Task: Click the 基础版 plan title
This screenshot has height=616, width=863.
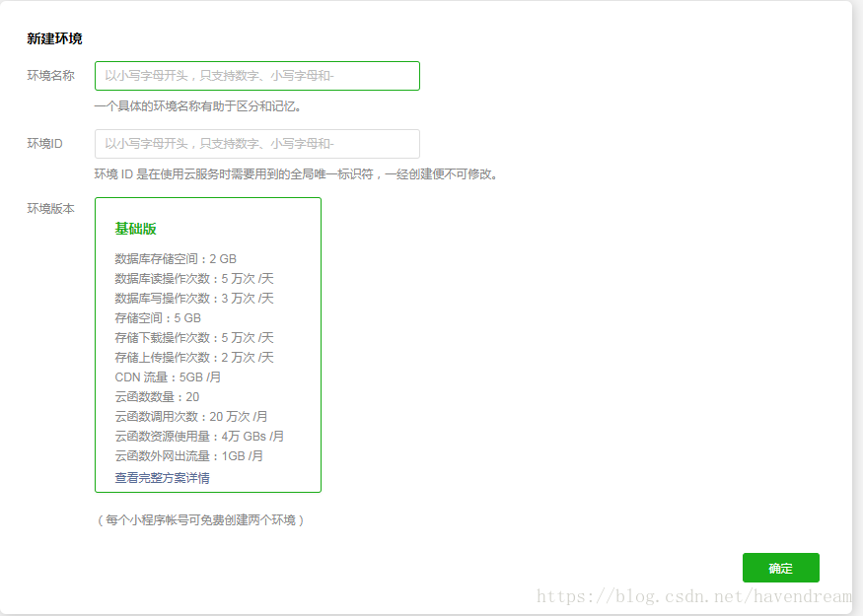Action: (135, 229)
